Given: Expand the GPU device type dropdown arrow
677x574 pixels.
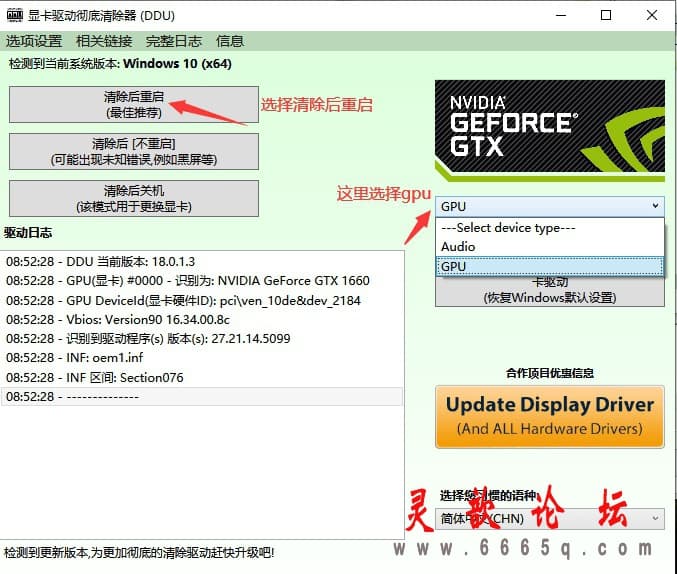Looking at the screenshot, I should [x=655, y=206].
